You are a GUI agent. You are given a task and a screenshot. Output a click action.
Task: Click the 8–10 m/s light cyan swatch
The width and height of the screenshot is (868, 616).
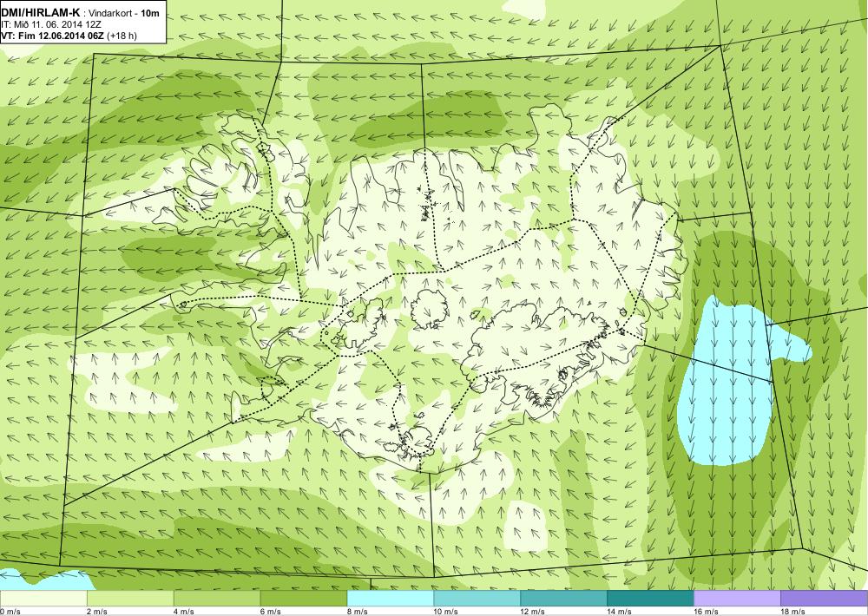click(391, 599)
